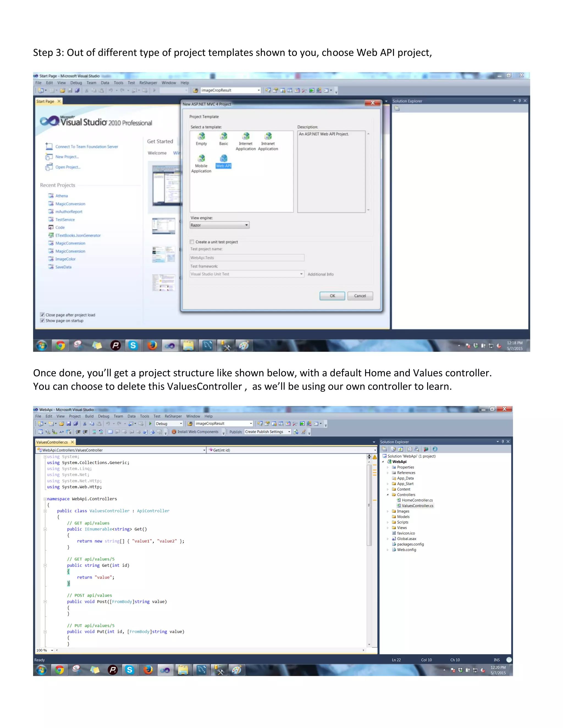Select HomeController.cs in Solution Explorer

[x=417, y=500]
